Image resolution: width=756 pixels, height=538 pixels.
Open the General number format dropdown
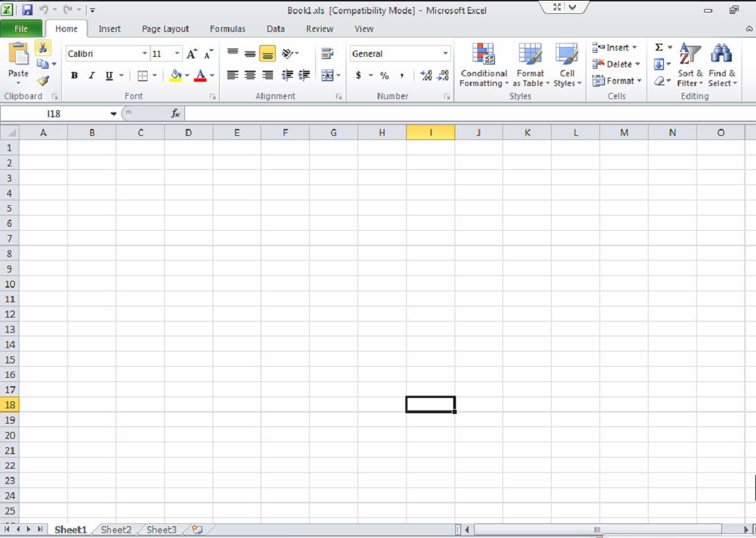click(446, 53)
